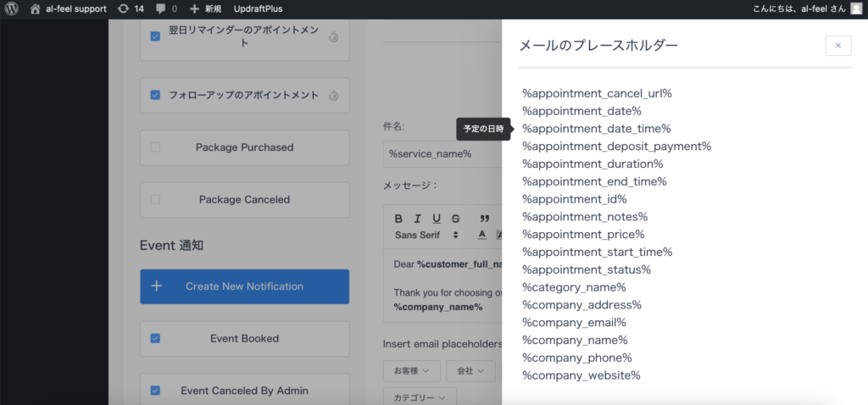Uncheck the Event Booked notification checkbox
The width and height of the screenshot is (868, 405).
(155, 338)
